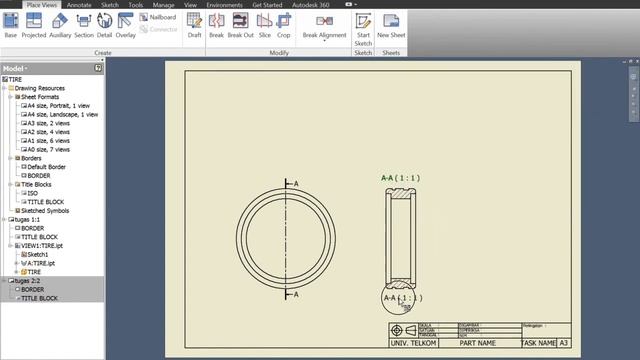
Task: Click the A-A section view drawing
Action: click(400, 238)
